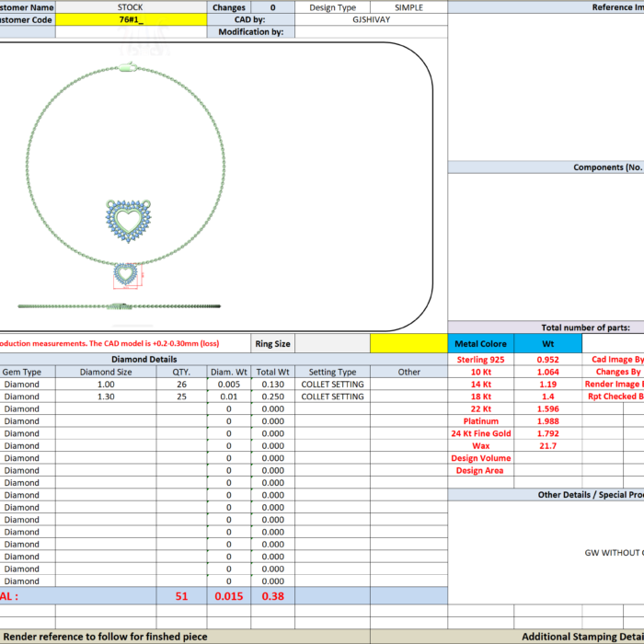Click the first row COLLET SETTING cell

tap(332, 384)
